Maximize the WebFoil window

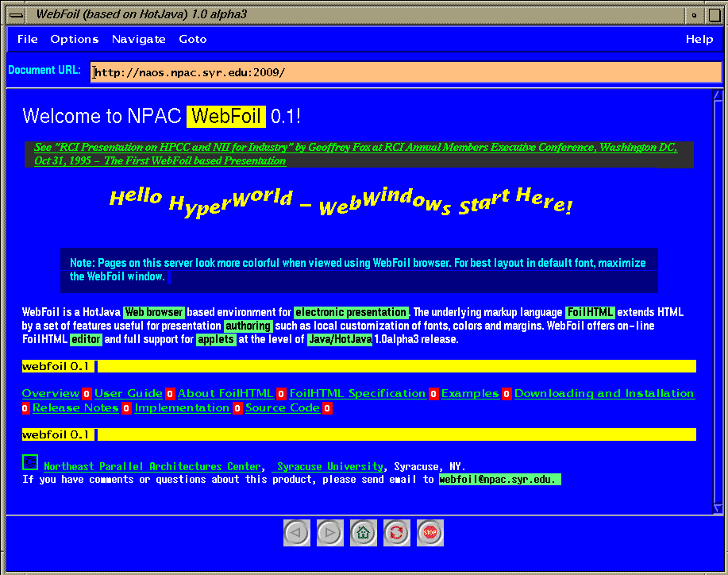click(x=714, y=15)
